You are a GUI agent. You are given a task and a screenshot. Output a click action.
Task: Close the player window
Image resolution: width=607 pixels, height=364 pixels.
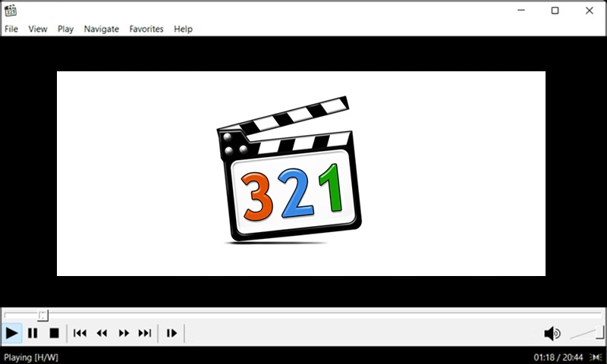click(x=590, y=11)
